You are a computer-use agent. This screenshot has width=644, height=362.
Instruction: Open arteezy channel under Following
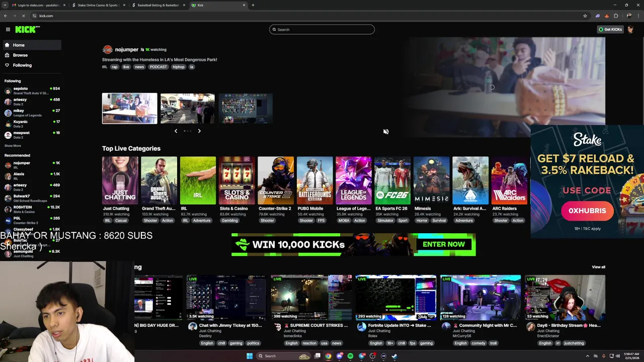31,102
